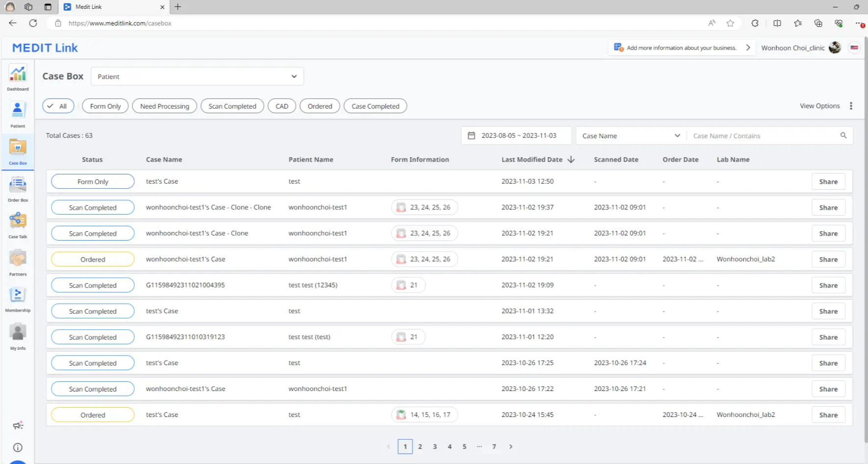Screen dimensions: 868x464
Task: Share case G11598492311021004395
Action: click(828, 285)
